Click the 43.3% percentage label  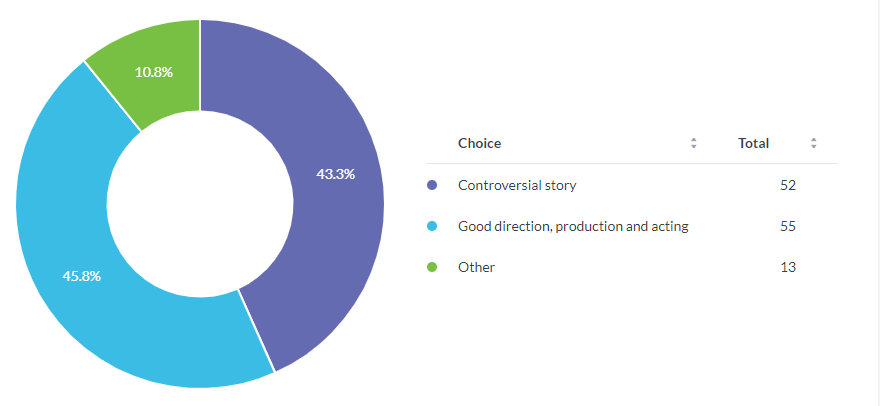[x=336, y=174]
